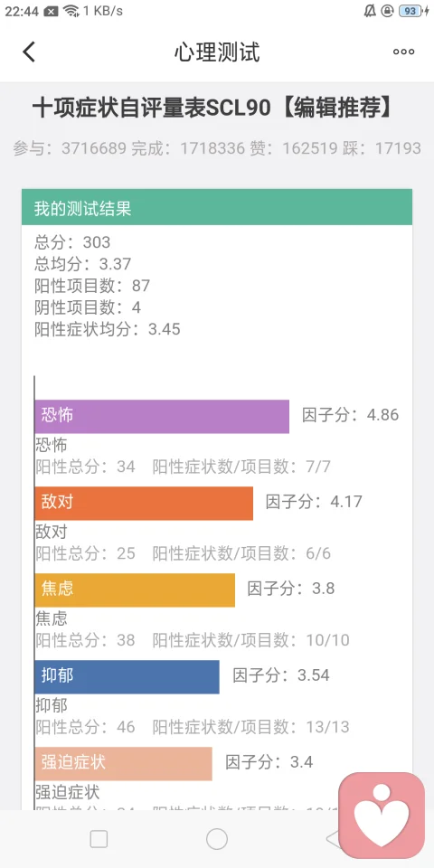Tap the pink heart floating icon
Screen dimensions: 434x868
[x=382, y=815]
